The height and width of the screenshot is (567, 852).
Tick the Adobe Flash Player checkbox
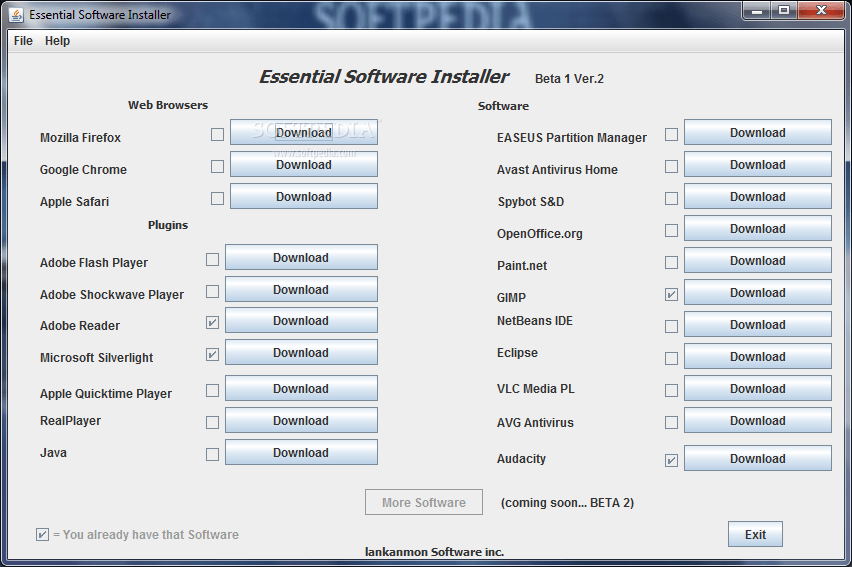point(212,259)
